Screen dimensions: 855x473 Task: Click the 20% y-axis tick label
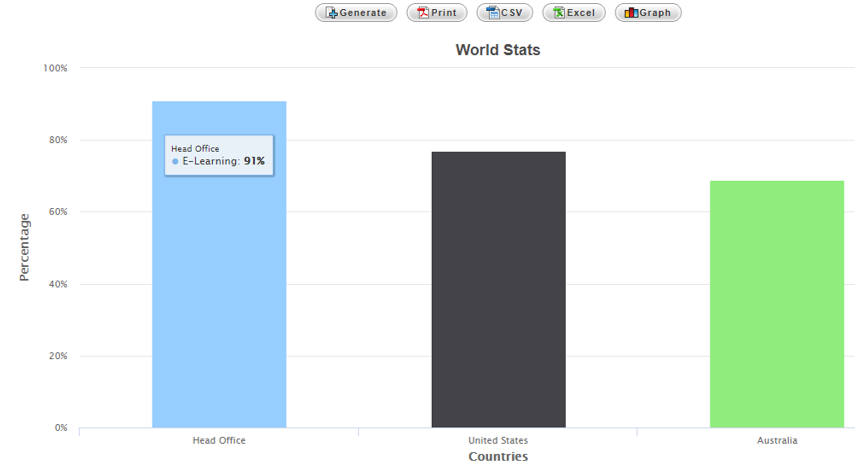pyautogui.click(x=57, y=356)
